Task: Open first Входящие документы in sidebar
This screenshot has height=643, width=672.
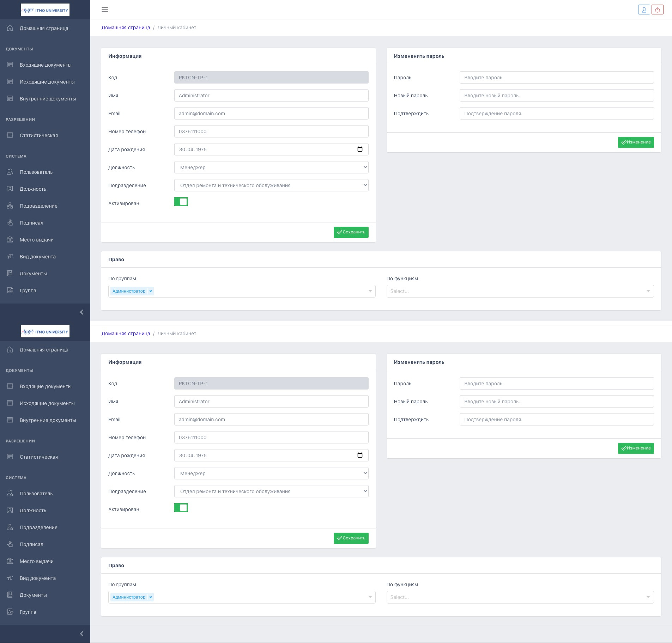Action: pos(46,65)
